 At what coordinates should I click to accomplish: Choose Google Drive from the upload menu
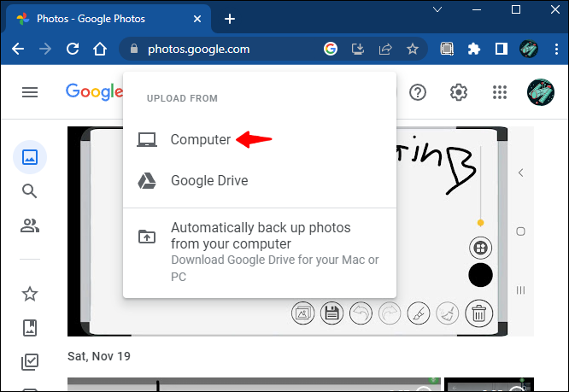260,180
